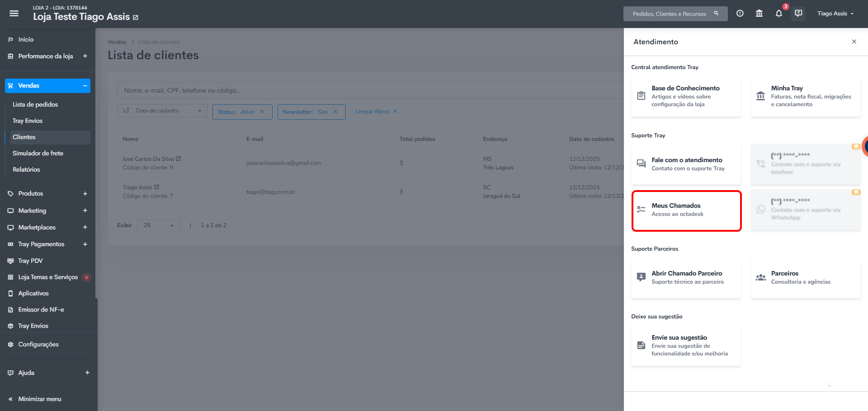Collapse the Vendas section
Screen dimensions: 868x411
[85, 86]
